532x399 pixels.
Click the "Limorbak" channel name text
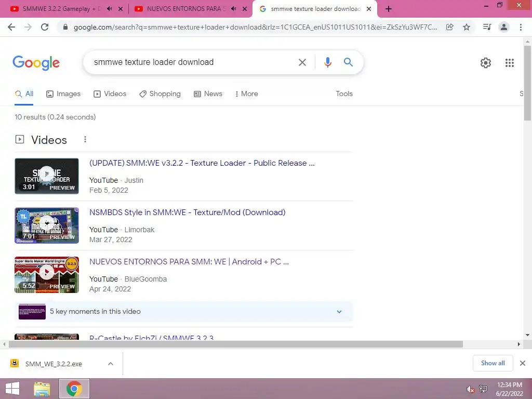(x=139, y=230)
